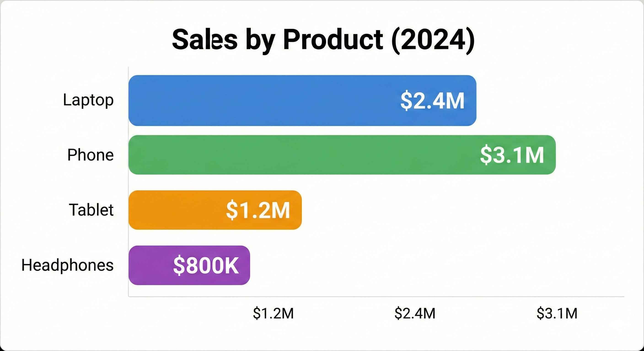644x351 pixels.
Task: Click the Tablet category label
Action: coord(91,210)
